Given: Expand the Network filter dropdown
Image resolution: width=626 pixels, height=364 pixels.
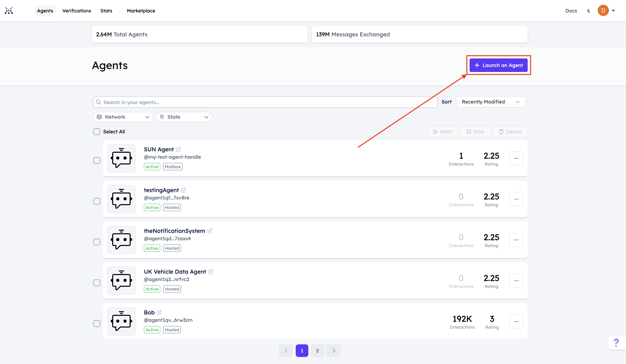Looking at the screenshot, I should coord(123,117).
